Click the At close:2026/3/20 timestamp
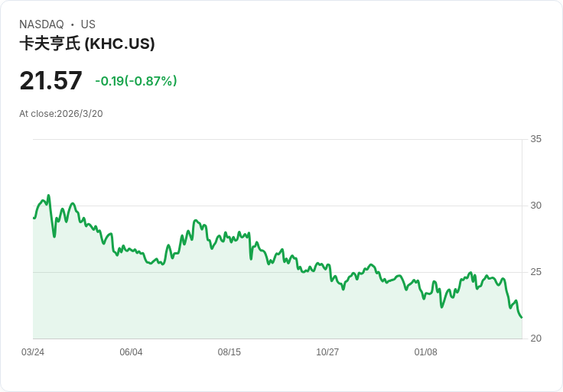This screenshot has height=392, width=563. [x=61, y=114]
